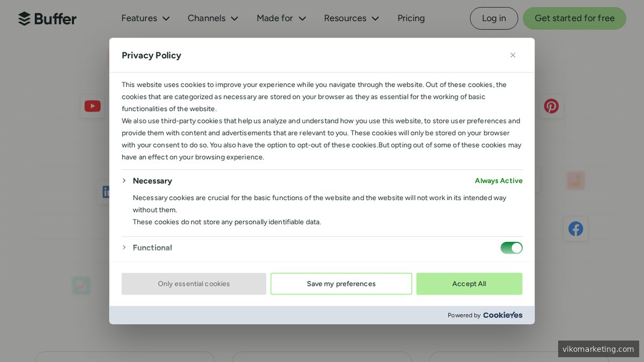Click Save my preferences button
This screenshot has height=362, width=644.
click(341, 284)
